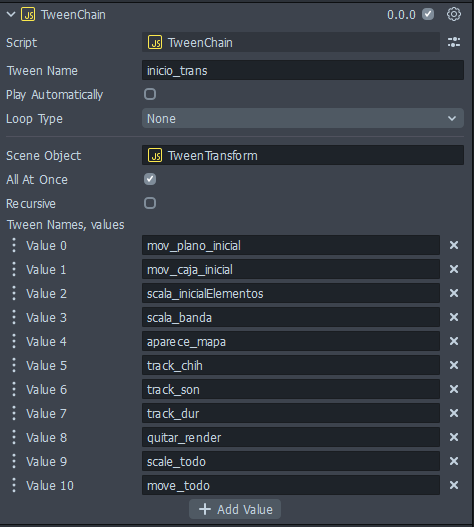Viewport: 474px width, 527px height.
Task: Edit the Tween Name inicio_trans field
Action: tap(303, 70)
